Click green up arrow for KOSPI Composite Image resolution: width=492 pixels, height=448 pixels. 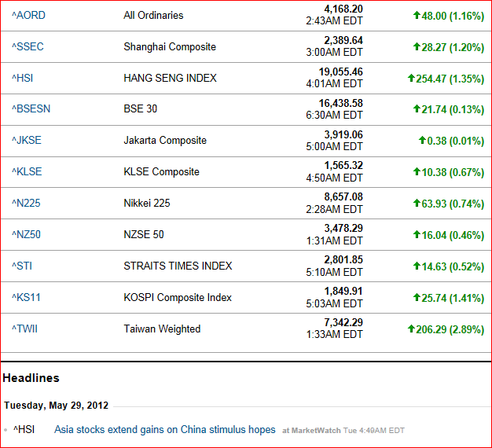(417, 297)
